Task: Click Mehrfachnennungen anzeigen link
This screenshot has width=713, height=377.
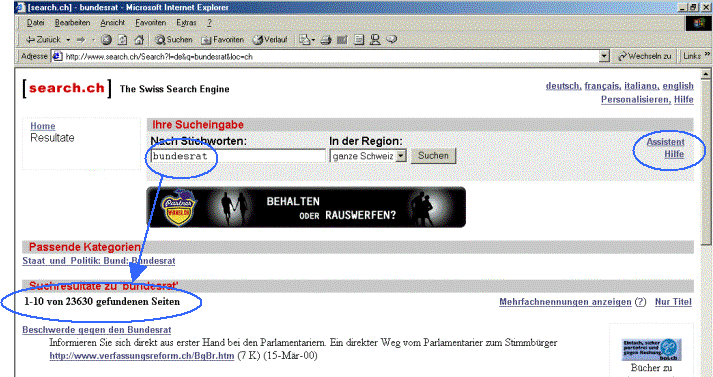Action: (x=565, y=302)
